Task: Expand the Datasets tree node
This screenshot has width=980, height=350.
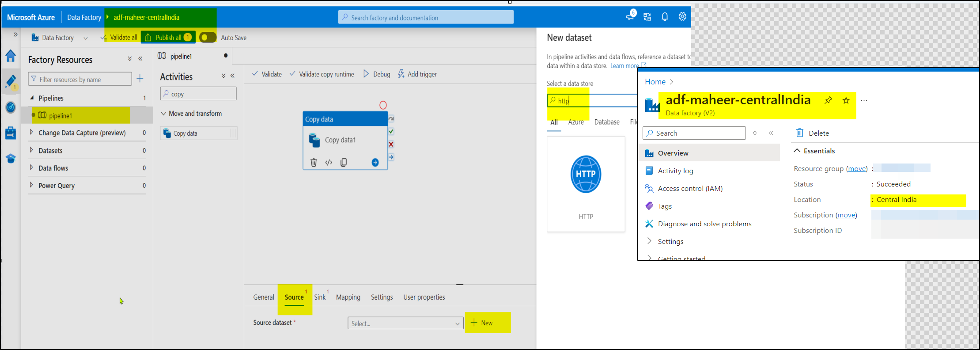Action: pyautogui.click(x=31, y=150)
